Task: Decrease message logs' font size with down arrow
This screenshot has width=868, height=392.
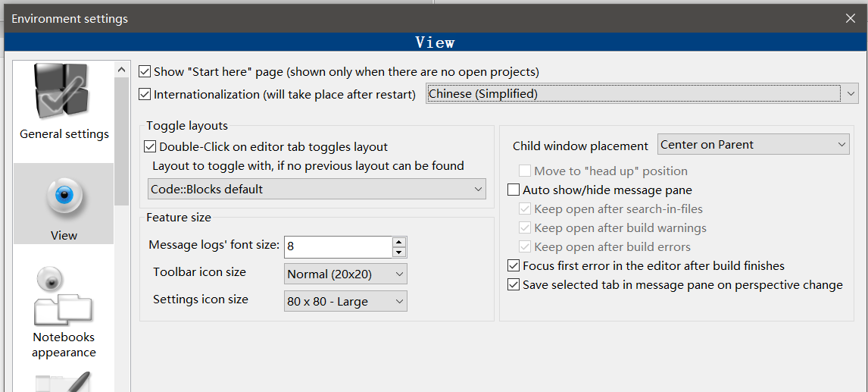Action: 399,252
